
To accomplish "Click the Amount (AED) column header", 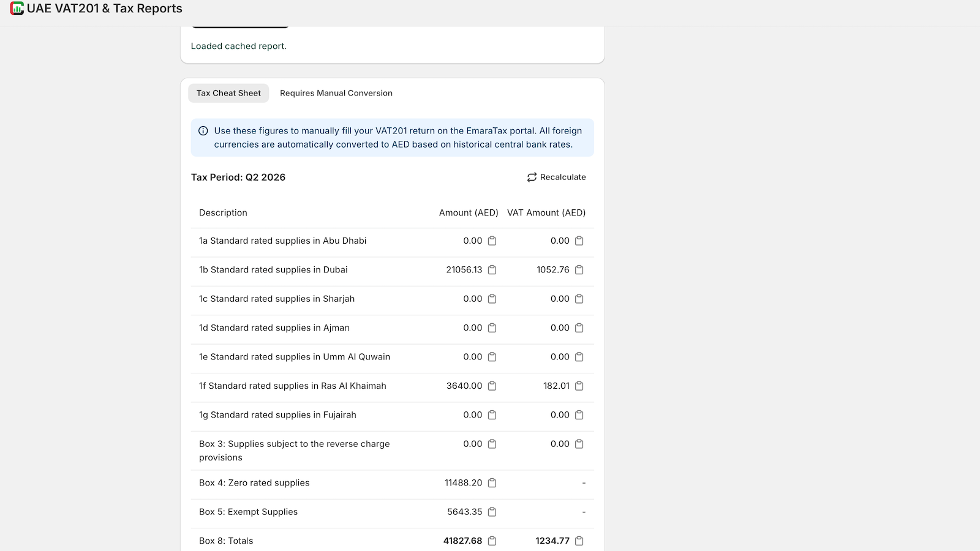I will pyautogui.click(x=469, y=213).
